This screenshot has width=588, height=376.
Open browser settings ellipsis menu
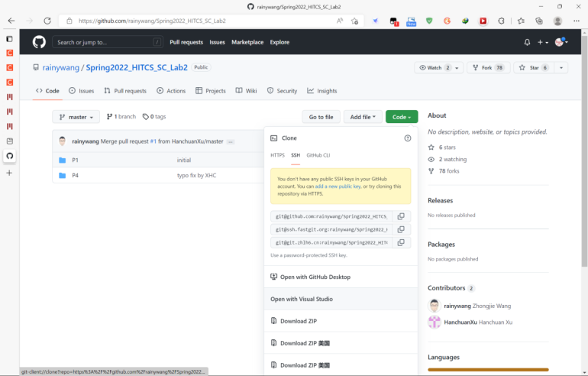(x=577, y=21)
